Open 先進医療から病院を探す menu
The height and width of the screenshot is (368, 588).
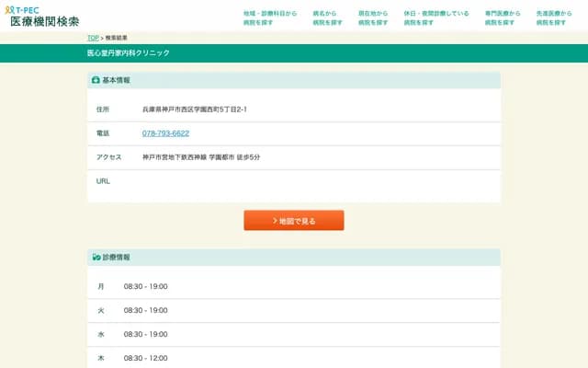(x=554, y=17)
